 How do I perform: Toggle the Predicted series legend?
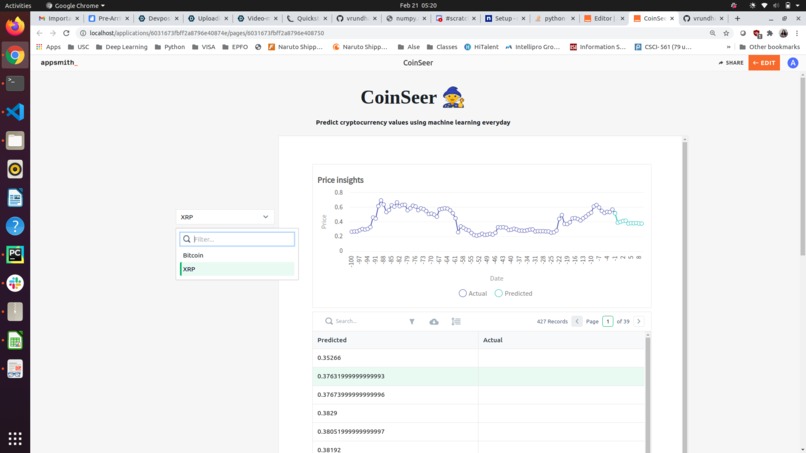click(x=513, y=293)
